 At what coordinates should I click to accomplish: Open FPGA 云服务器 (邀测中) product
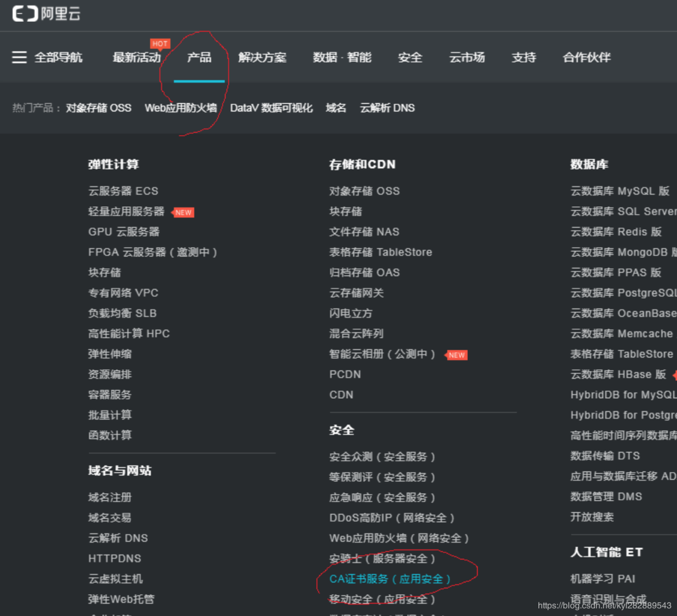(x=153, y=252)
